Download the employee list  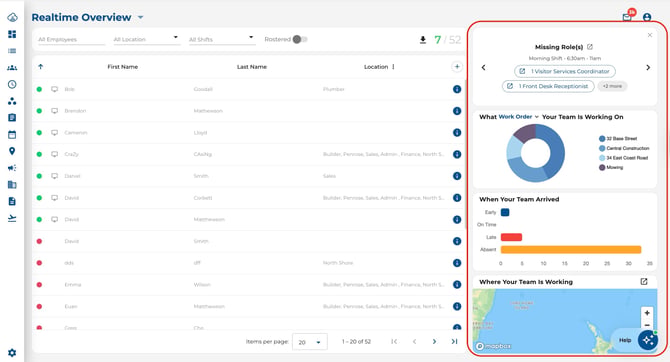[423, 40]
